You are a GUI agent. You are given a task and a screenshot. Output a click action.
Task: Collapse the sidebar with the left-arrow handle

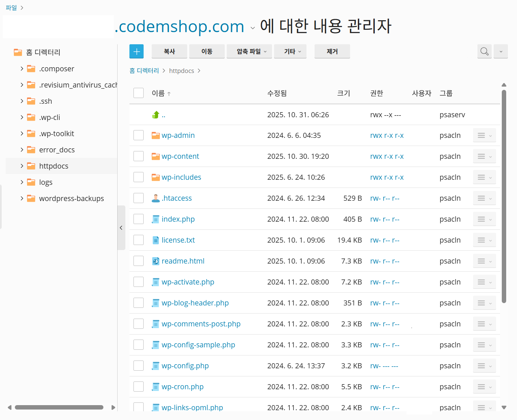[121, 228]
